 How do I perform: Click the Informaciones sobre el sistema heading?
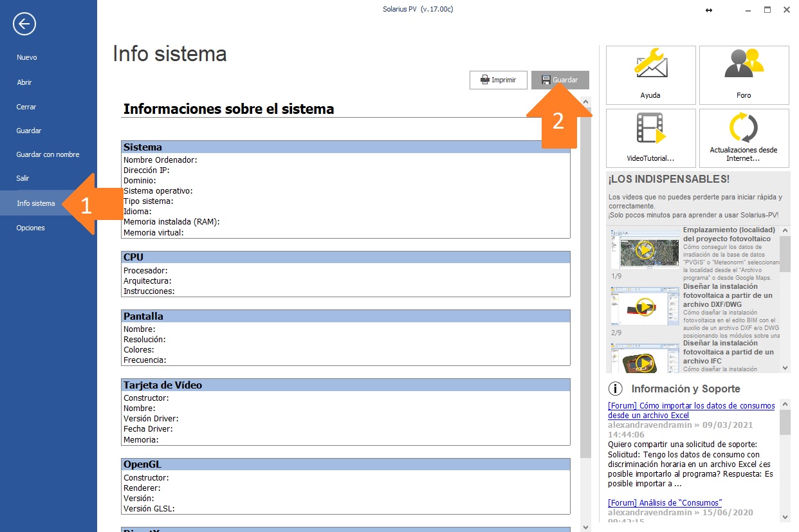[228, 109]
